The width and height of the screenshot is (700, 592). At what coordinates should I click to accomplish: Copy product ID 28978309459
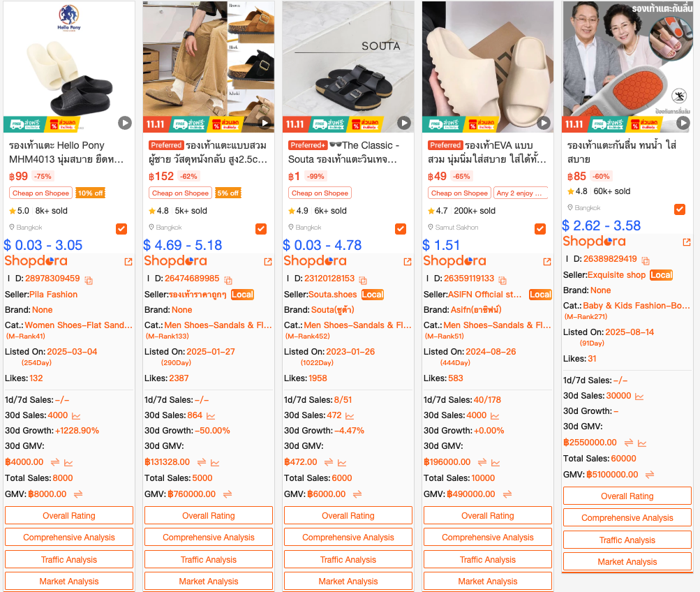click(x=89, y=281)
